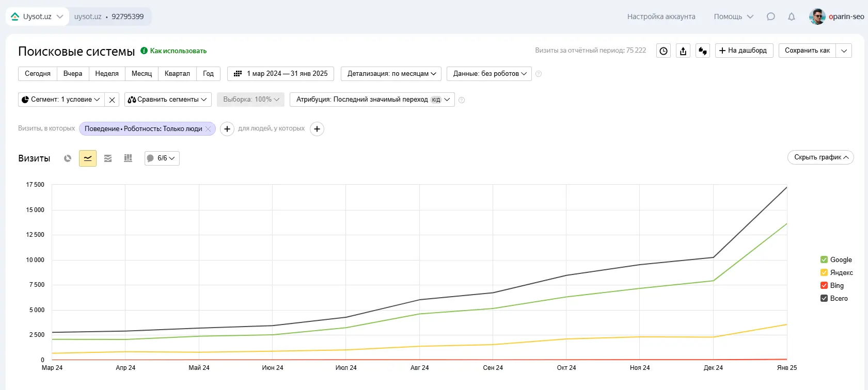This screenshot has width=868, height=390.
Task: Open the Как использовать link
Action: click(178, 51)
